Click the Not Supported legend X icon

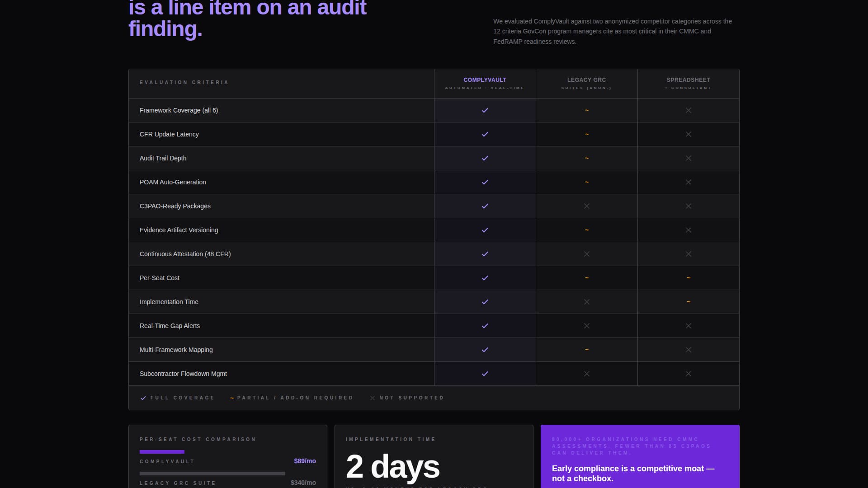[373, 398]
